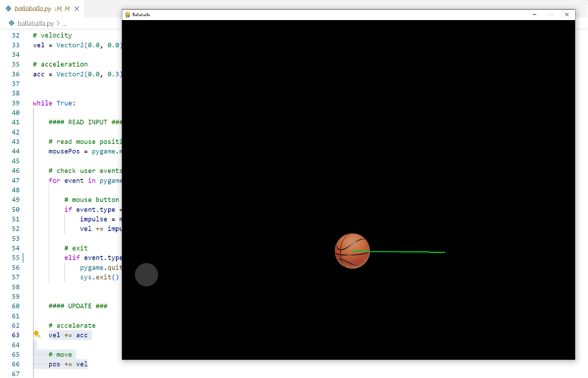Click the basketball in the game window
This screenshot has height=378, width=588.
(352, 251)
